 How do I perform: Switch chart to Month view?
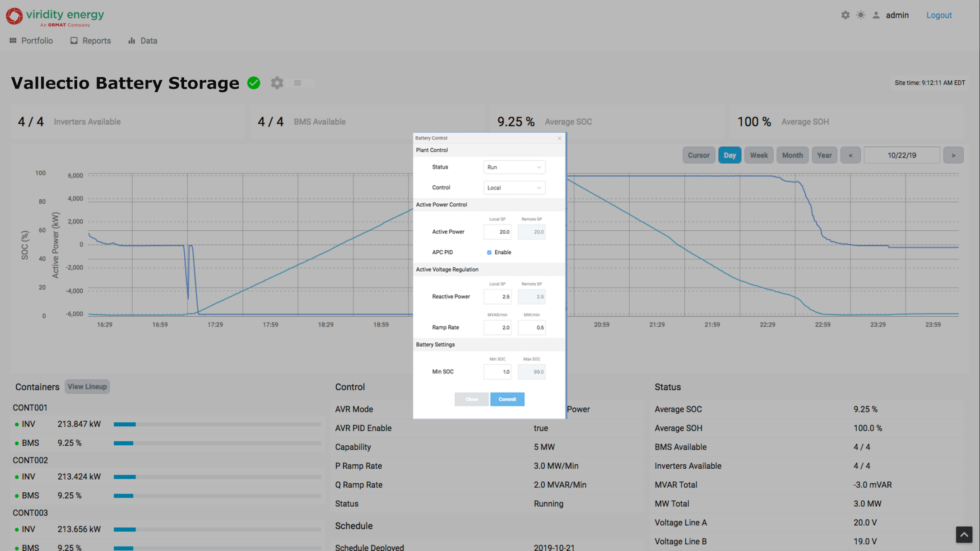click(792, 155)
